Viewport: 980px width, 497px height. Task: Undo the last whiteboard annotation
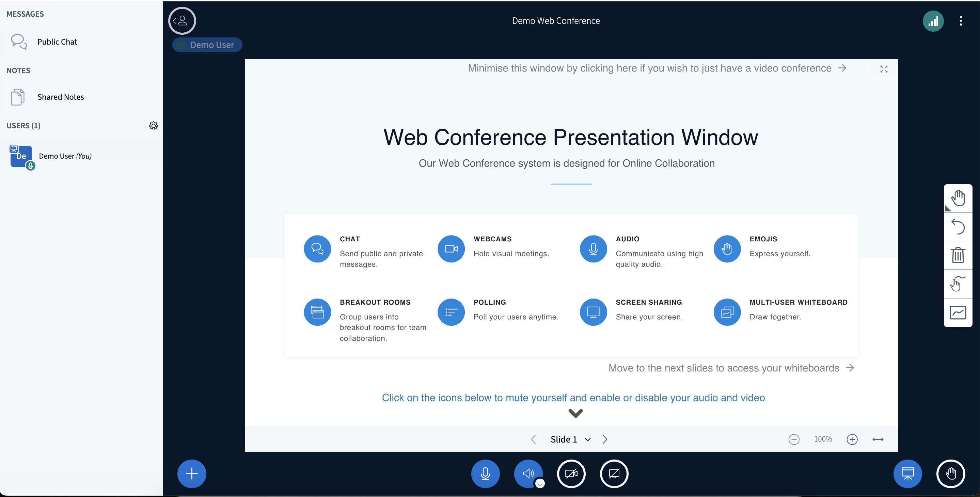958,227
